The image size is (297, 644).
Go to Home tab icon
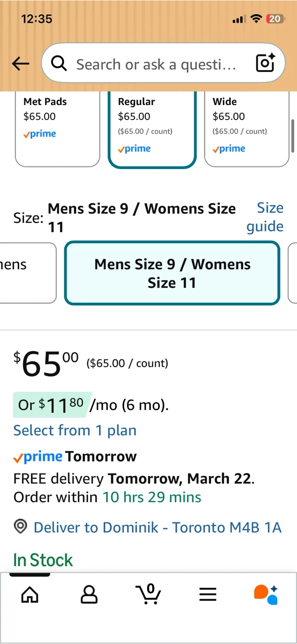point(30,594)
